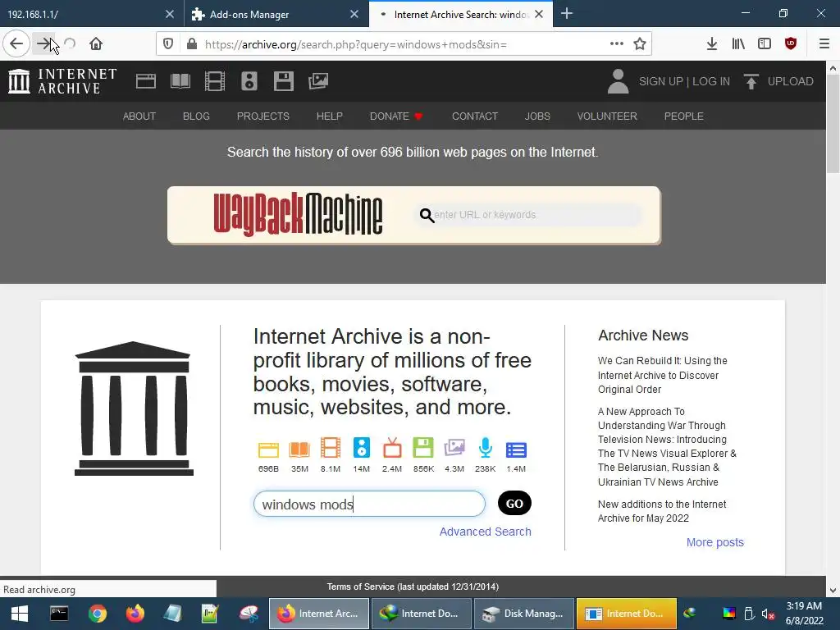The width and height of the screenshot is (840, 630).
Task: Toggle the sidebars view icon
Action: click(765, 44)
